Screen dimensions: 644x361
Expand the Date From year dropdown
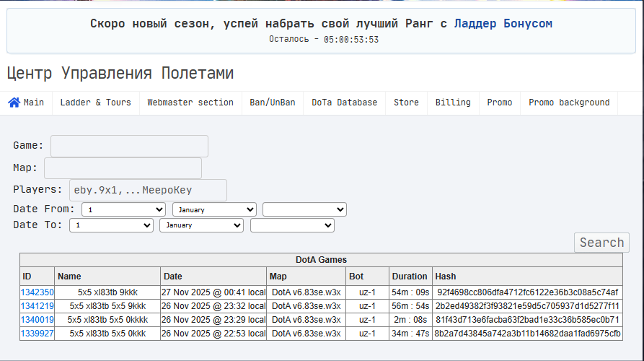point(304,209)
